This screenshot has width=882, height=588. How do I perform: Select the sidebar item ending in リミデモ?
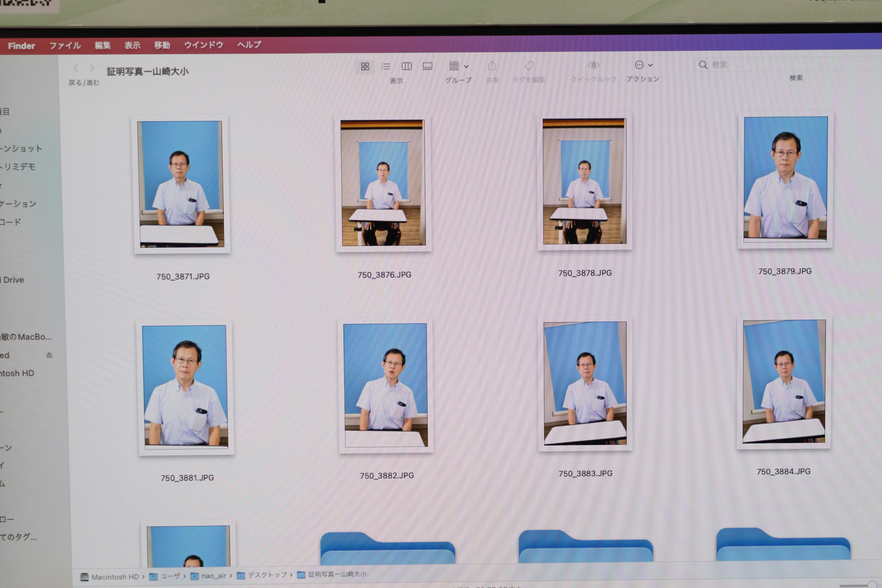[18, 167]
